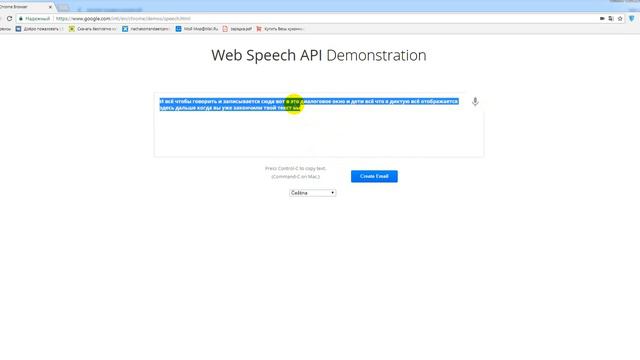
Task: Start dictation with the microphone icon
Action: point(475,102)
